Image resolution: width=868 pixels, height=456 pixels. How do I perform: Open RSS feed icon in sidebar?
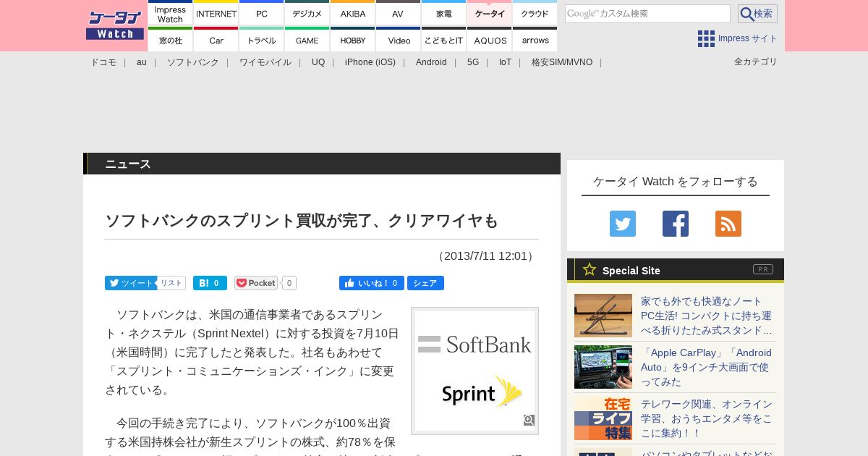pos(728,224)
